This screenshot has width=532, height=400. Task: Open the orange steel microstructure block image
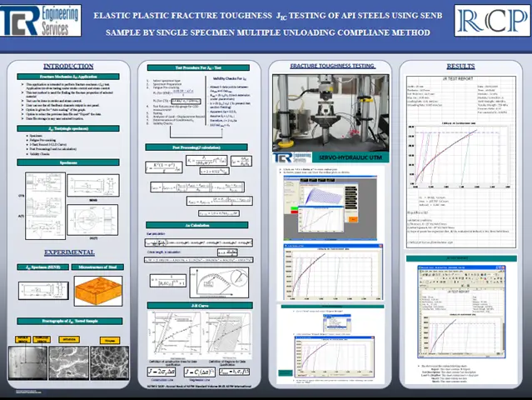coord(98,291)
